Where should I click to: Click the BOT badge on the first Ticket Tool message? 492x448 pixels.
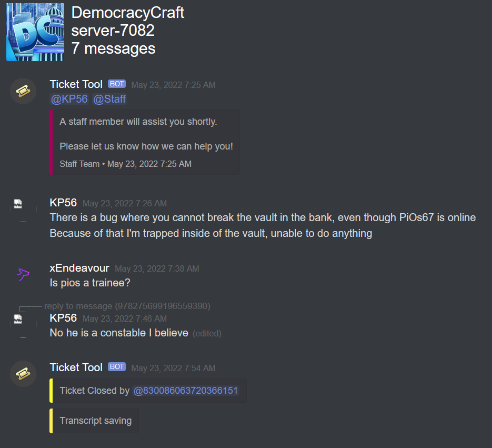(x=117, y=84)
